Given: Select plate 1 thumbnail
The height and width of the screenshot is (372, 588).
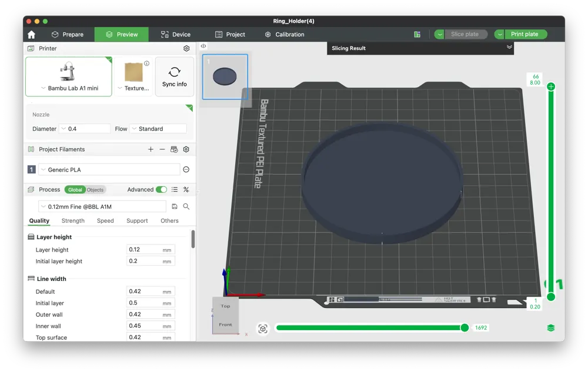Looking at the screenshot, I should pyautogui.click(x=225, y=77).
